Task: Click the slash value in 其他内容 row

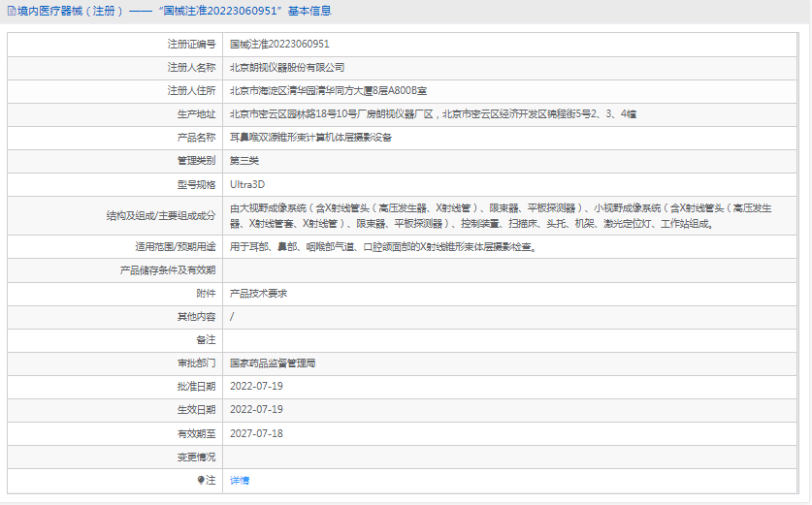Action: click(232, 317)
